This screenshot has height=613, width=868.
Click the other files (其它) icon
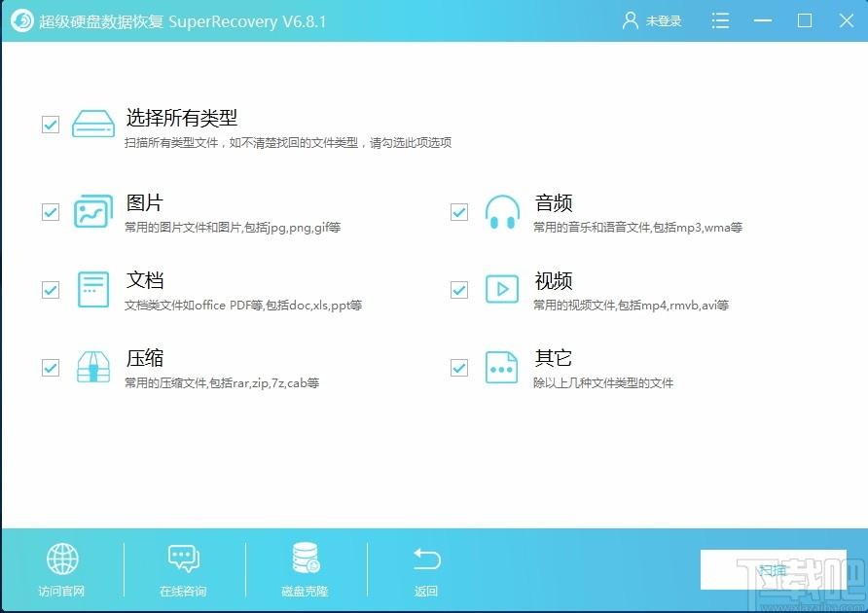pos(501,367)
